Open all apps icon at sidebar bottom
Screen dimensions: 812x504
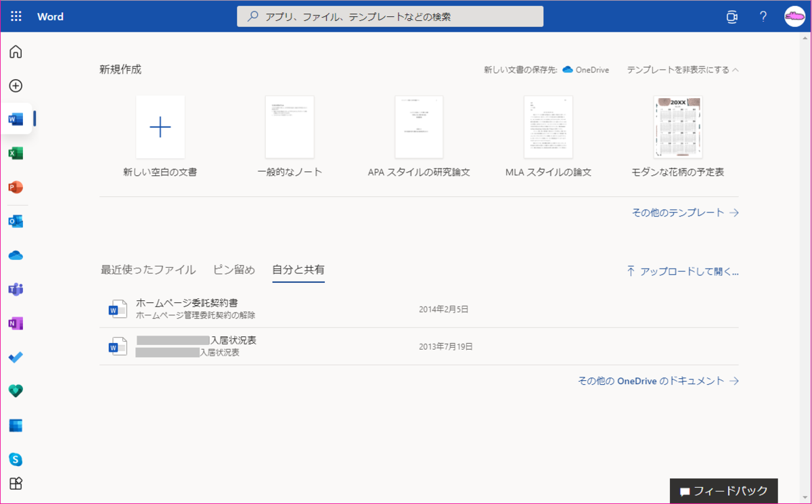(16, 484)
